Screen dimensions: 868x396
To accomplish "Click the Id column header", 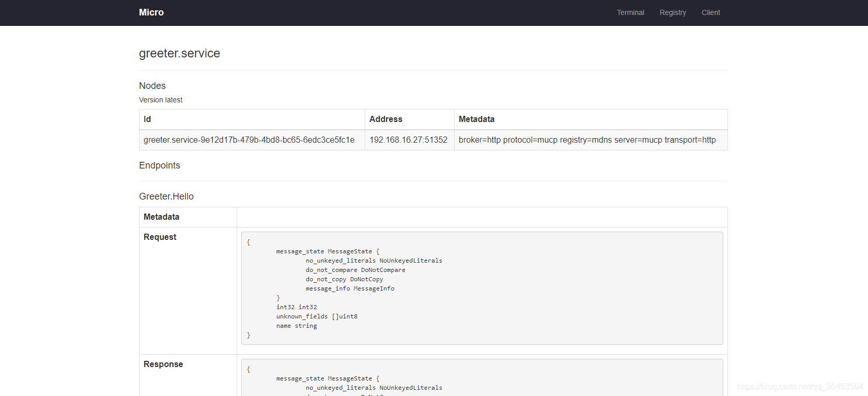I will pyautogui.click(x=252, y=119).
